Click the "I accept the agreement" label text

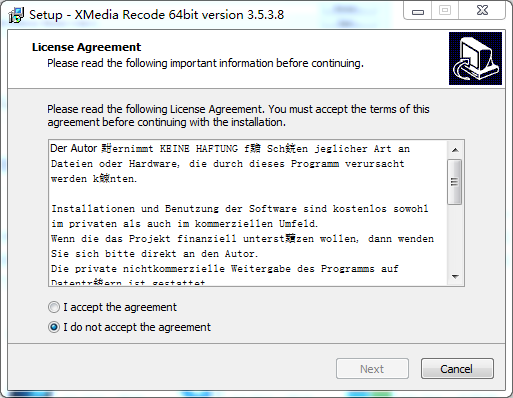pos(120,307)
